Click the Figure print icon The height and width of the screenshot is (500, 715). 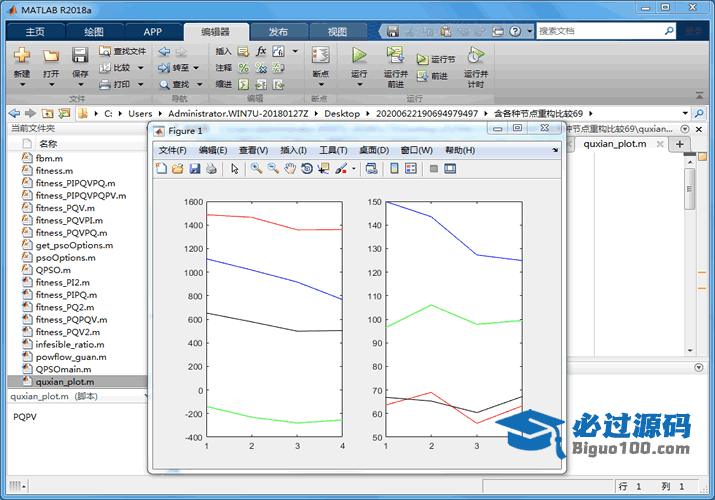pyautogui.click(x=211, y=169)
